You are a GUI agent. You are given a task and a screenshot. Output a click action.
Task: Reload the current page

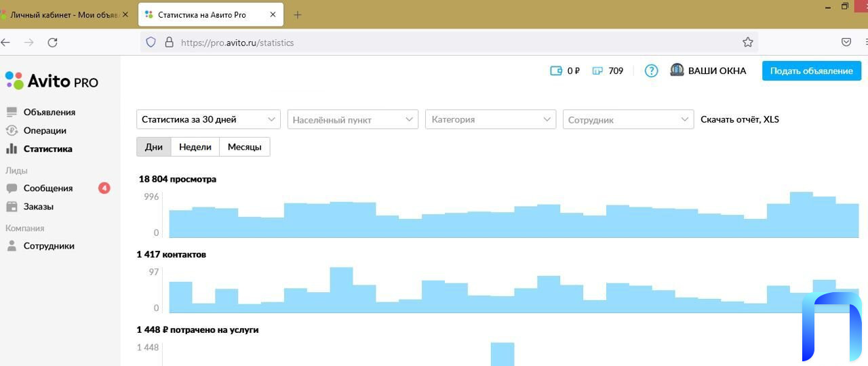[x=52, y=42]
